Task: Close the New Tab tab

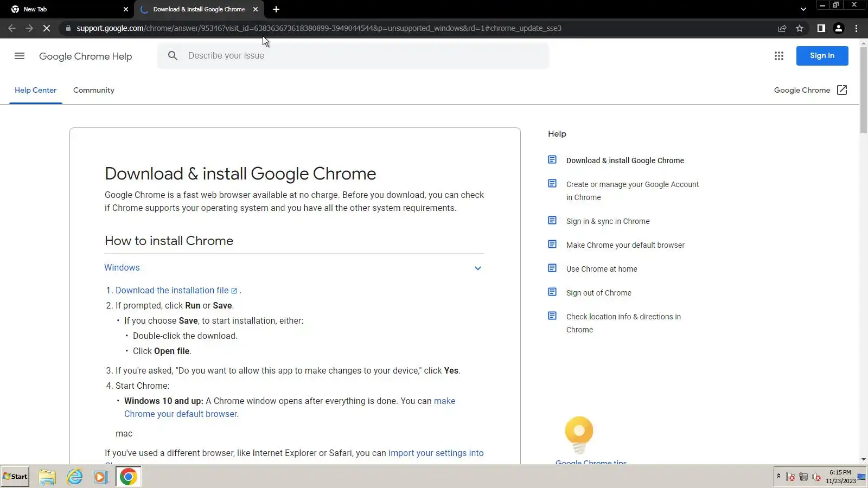Action: tap(126, 9)
